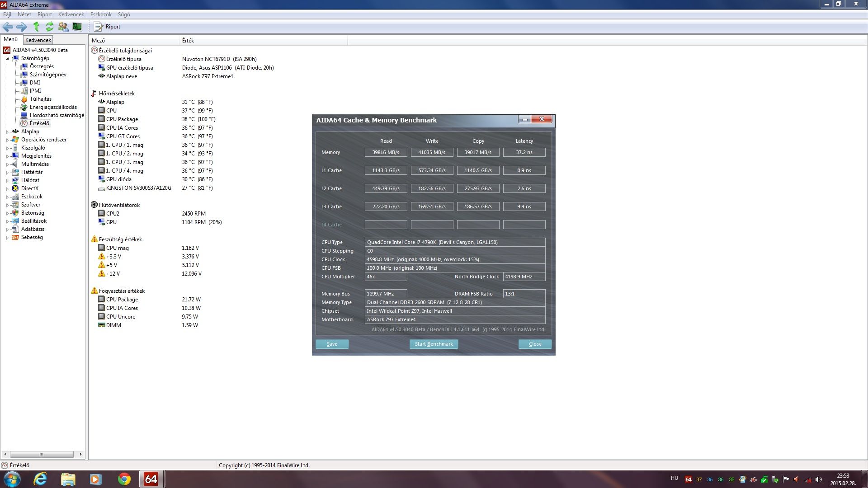Open the green monitor toolbar icon
The height and width of the screenshot is (488, 868).
(77, 27)
